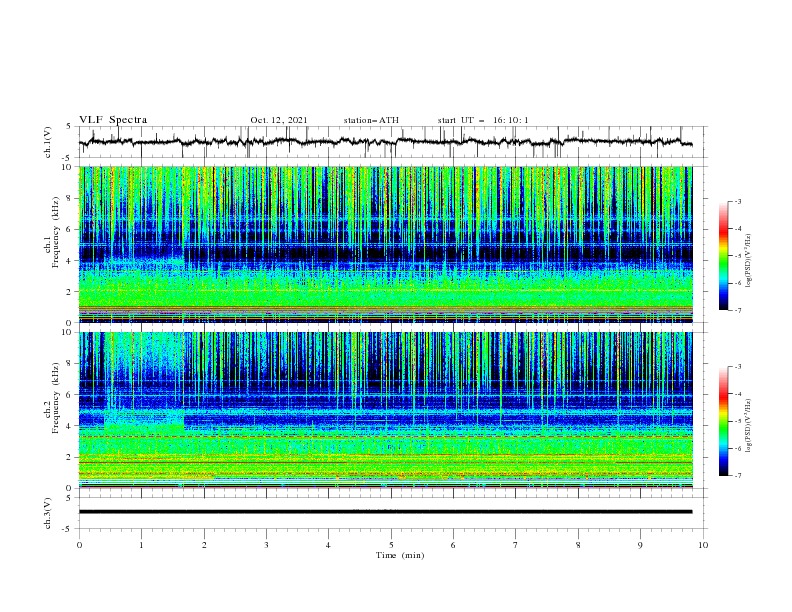Click the "VLF Spectra" title text
The image size is (792, 612).
pos(113,120)
